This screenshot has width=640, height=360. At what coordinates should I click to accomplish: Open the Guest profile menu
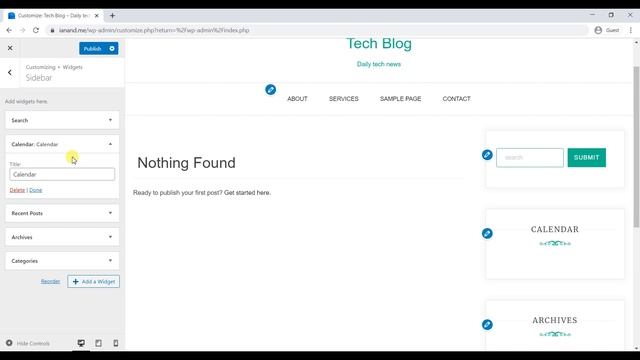607,30
